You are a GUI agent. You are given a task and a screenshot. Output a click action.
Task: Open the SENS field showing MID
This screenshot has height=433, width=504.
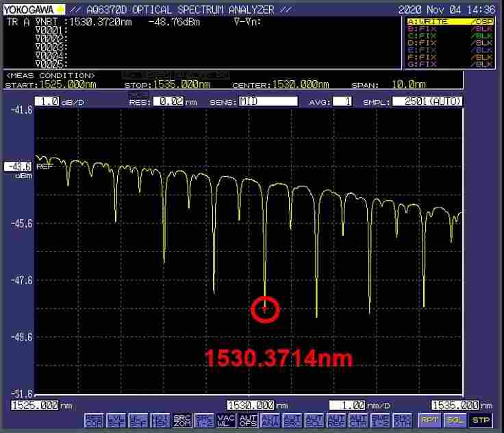268,101
